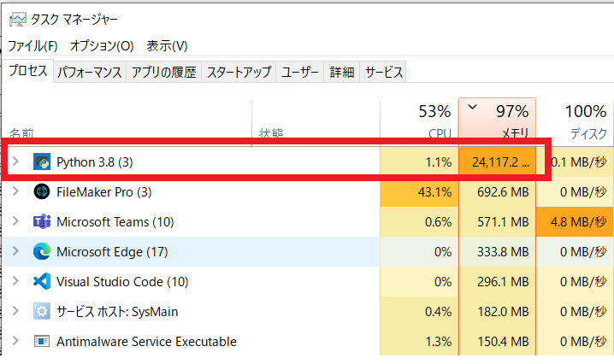This screenshot has width=614, height=364.
Task: Click Python's 24,117.2 memory value
Action: pyautogui.click(x=501, y=162)
